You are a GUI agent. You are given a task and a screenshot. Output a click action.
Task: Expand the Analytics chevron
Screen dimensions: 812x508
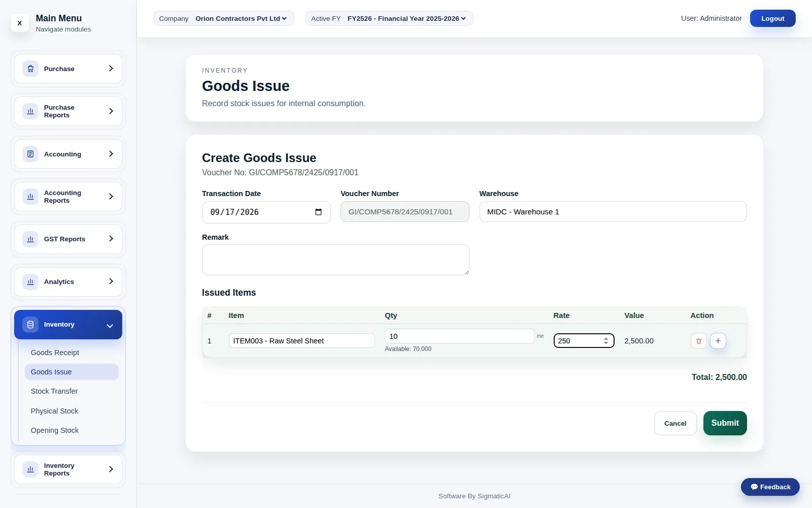click(x=111, y=281)
